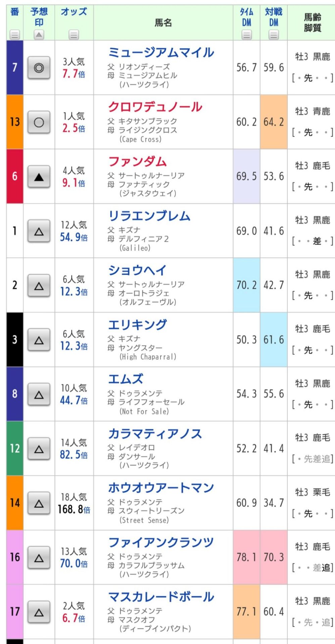Open horse page for マスカレードボール
The width and height of the screenshot is (335, 644).
point(161,597)
